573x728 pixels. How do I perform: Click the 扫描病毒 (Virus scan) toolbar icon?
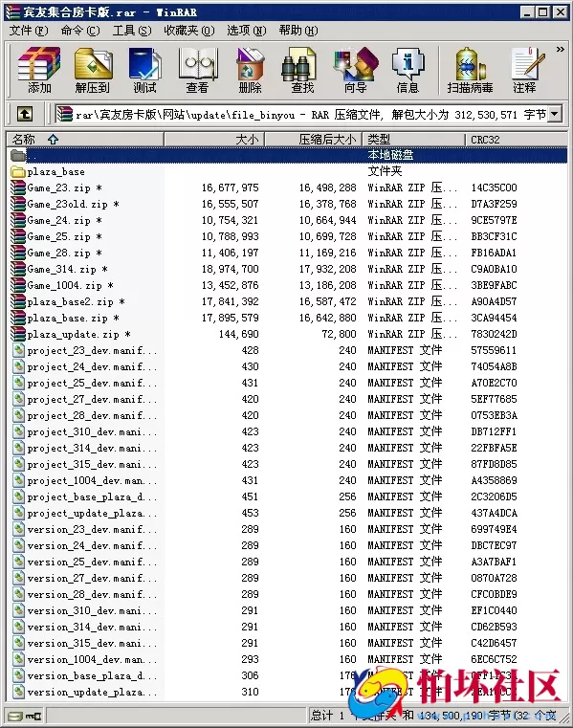click(470, 70)
